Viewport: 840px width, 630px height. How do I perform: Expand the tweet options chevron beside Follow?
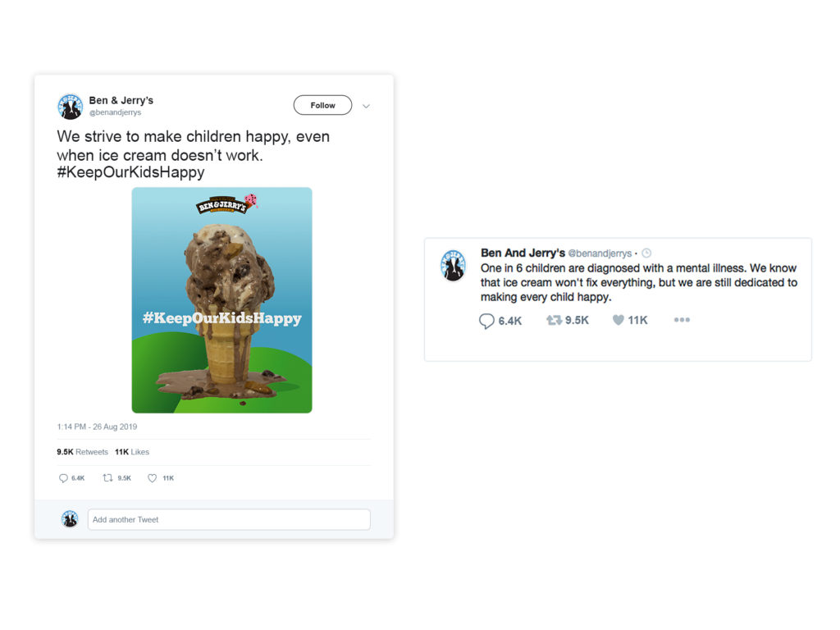(x=366, y=106)
